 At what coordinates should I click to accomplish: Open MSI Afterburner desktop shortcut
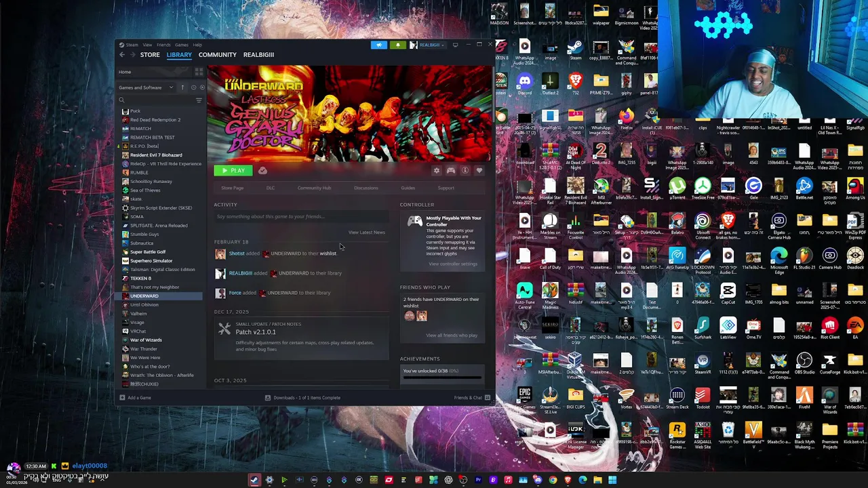tap(601, 191)
